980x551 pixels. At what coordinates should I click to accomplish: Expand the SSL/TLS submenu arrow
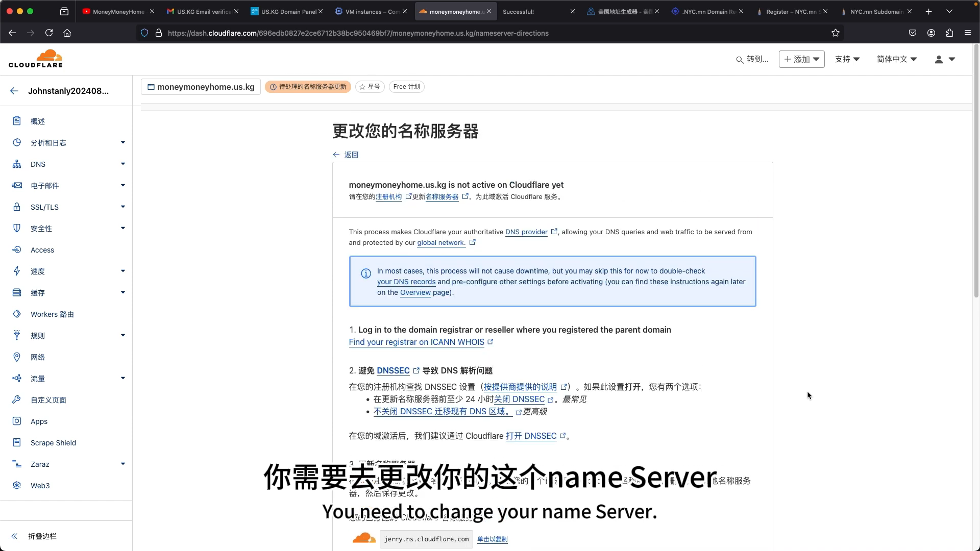123,207
